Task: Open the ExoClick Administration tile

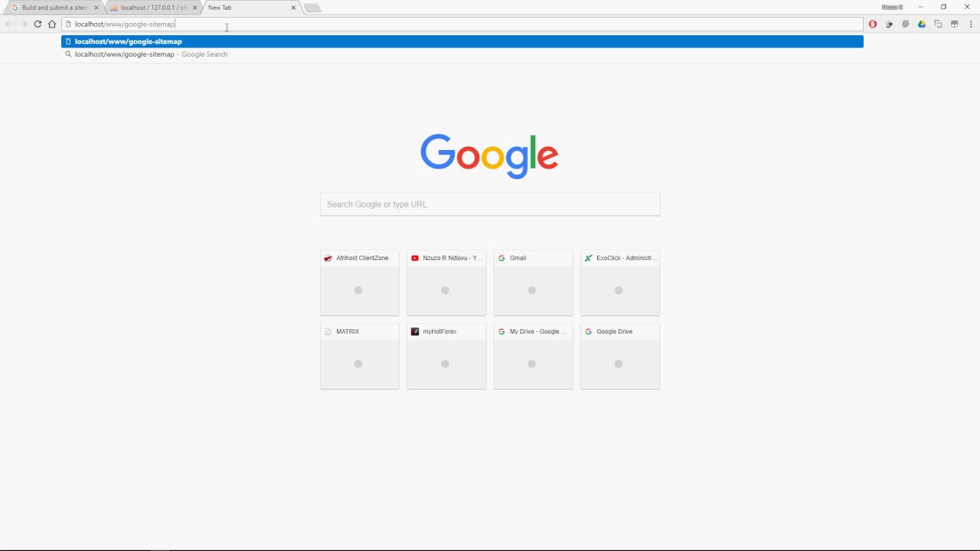Action: (x=620, y=282)
